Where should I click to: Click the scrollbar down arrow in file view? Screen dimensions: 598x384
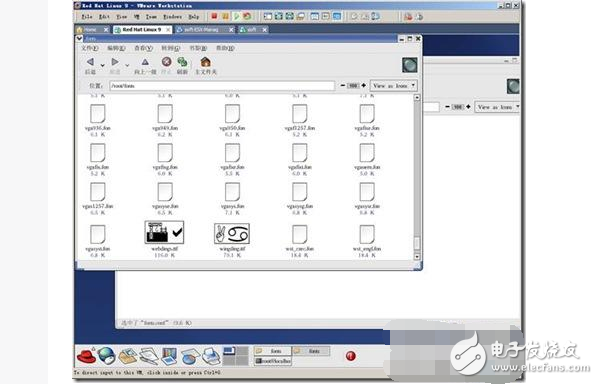[417, 257]
